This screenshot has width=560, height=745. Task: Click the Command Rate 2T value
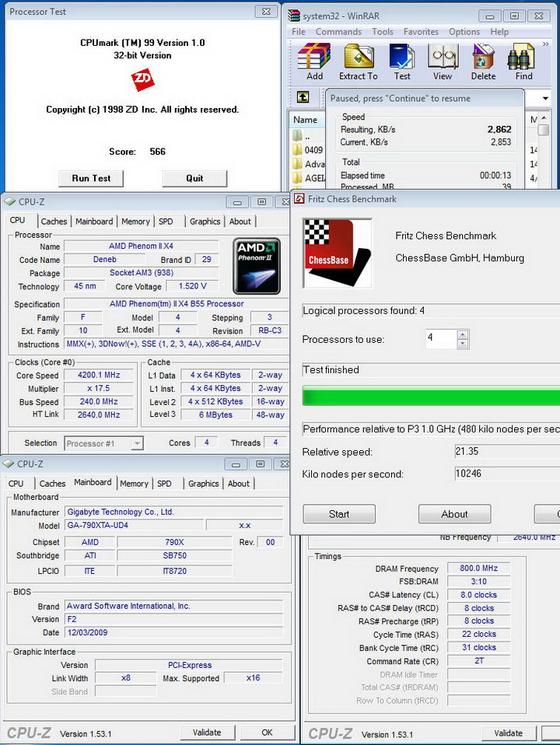tap(478, 661)
